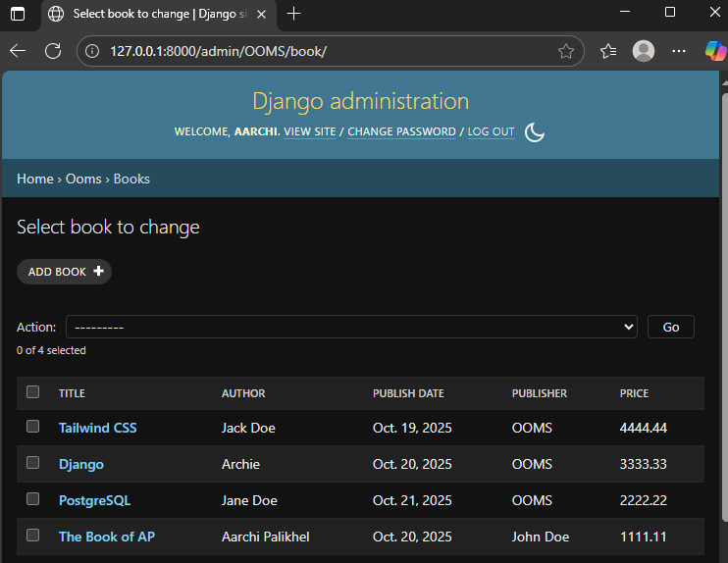
Task: Click author cell 'Archie'
Action: [x=240, y=464]
